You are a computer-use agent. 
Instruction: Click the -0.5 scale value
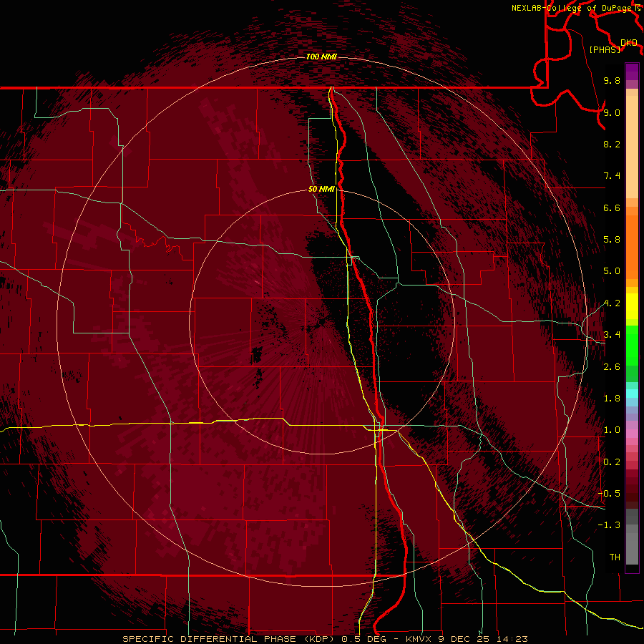coord(609,494)
